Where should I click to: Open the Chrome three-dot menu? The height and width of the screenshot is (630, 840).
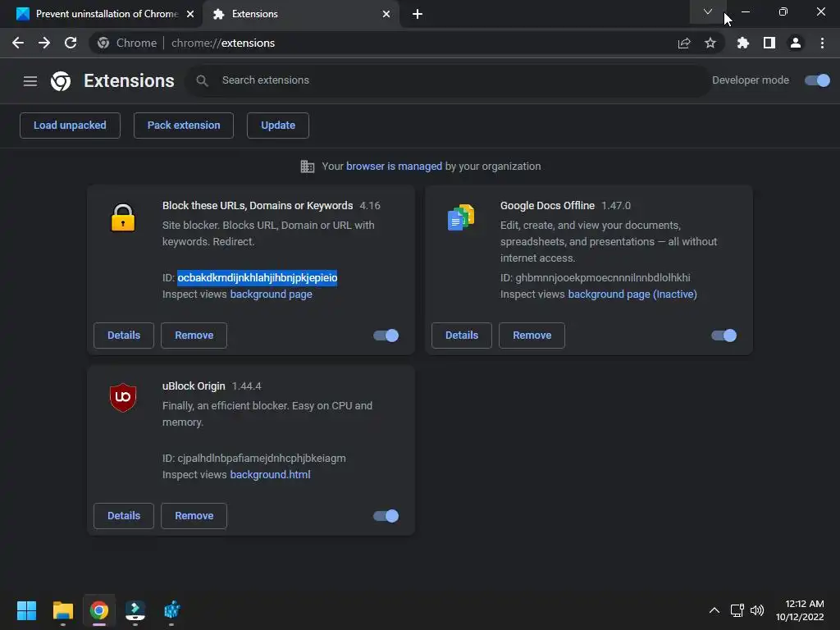pyautogui.click(x=822, y=43)
